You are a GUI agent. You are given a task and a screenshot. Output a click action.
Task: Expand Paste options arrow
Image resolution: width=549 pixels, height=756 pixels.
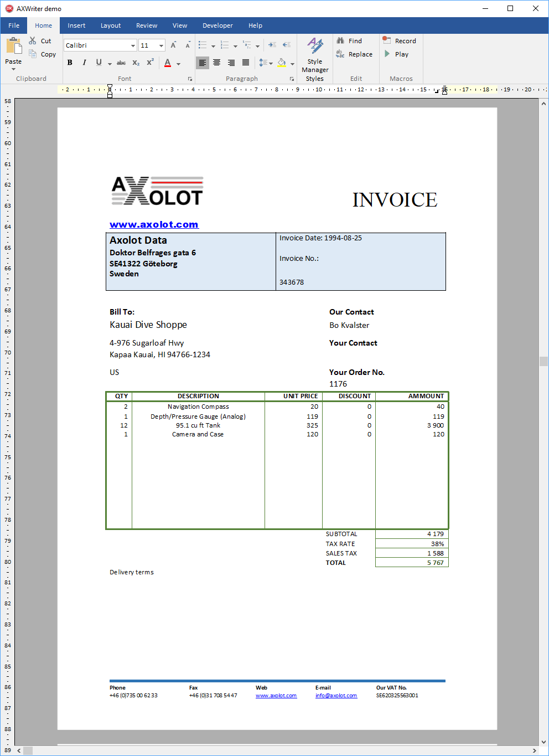(13, 69)
